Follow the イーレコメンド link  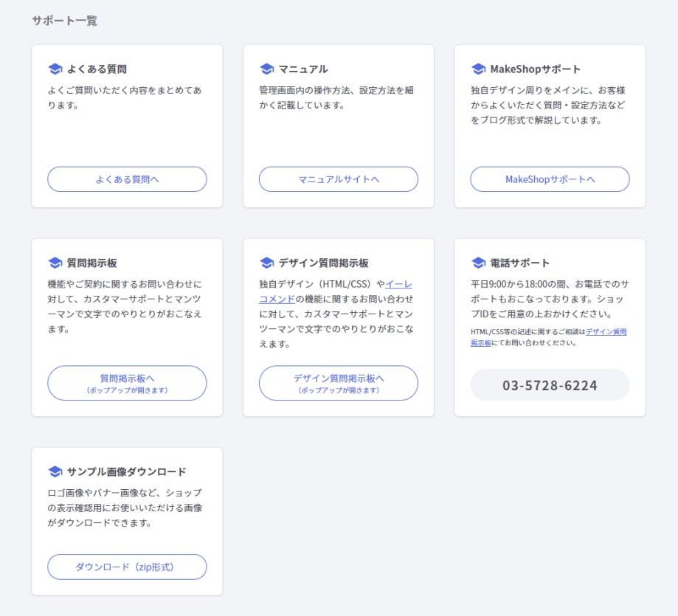(336, 291)
